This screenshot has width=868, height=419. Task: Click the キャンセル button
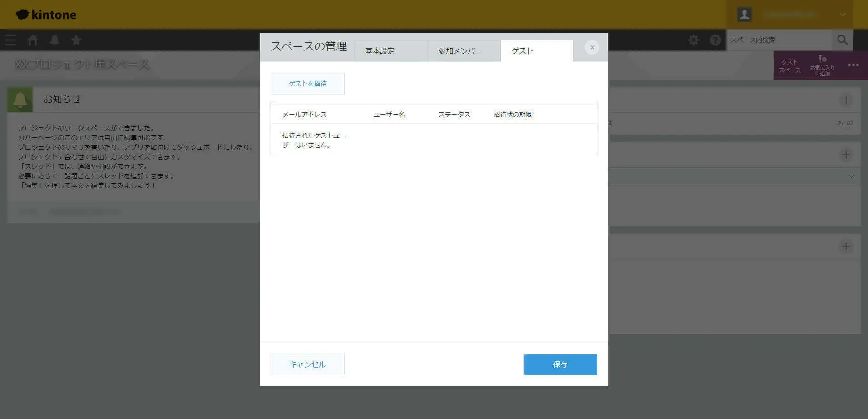pyautogui.click(x=307, y=364)
